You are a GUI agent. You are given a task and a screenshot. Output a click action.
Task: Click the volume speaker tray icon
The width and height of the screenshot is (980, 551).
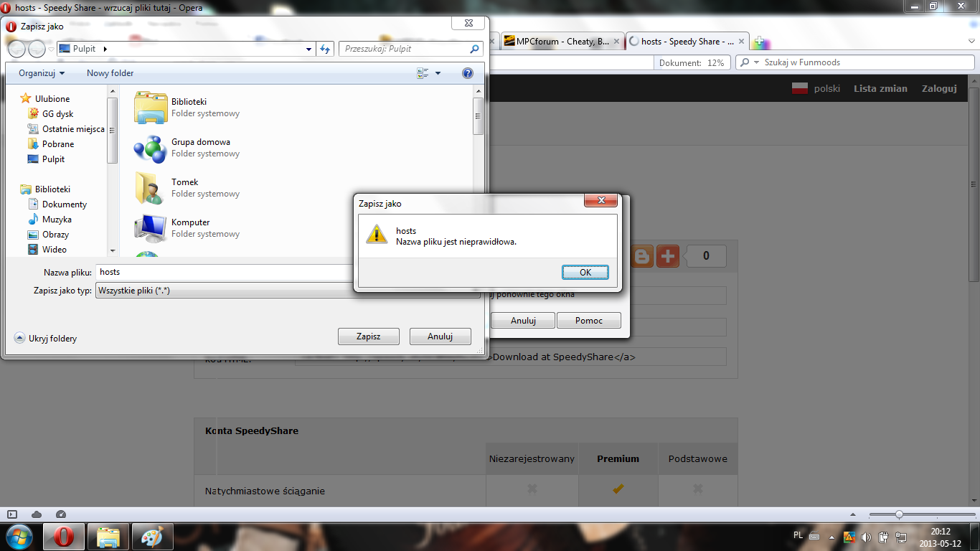[x=866, y=537]
